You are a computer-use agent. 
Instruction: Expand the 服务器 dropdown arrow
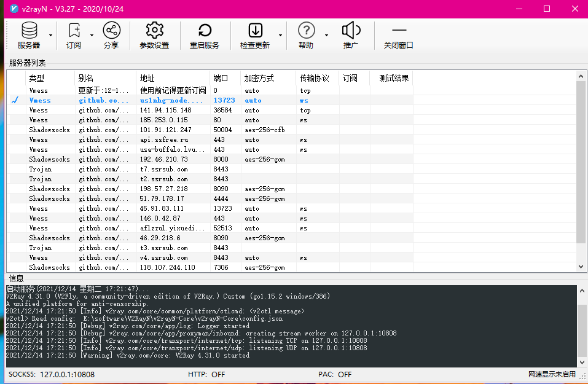(x=50, y=35)
